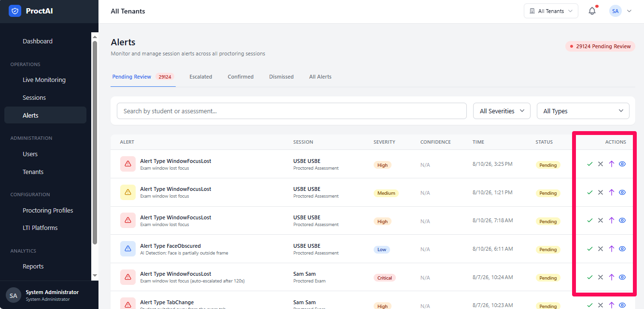Screen dimensions: 644x309
Task: Dismiss the 7:18 AM alert
Action: (x=601, y=220)
